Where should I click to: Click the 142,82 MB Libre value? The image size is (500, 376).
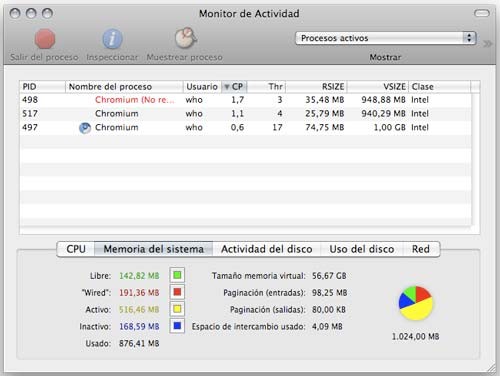139,276
